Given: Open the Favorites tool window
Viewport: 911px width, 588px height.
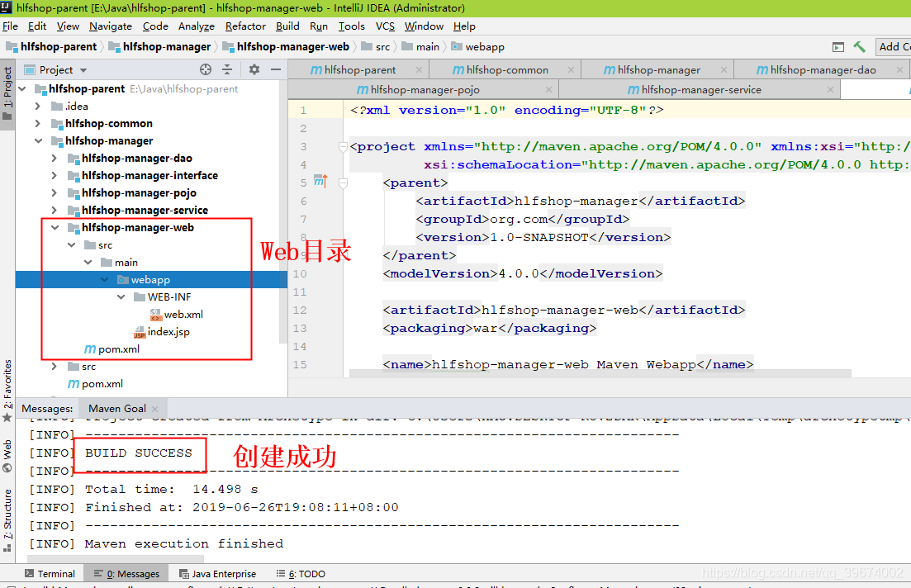Looking at the screenshot, I should (7, 391).
